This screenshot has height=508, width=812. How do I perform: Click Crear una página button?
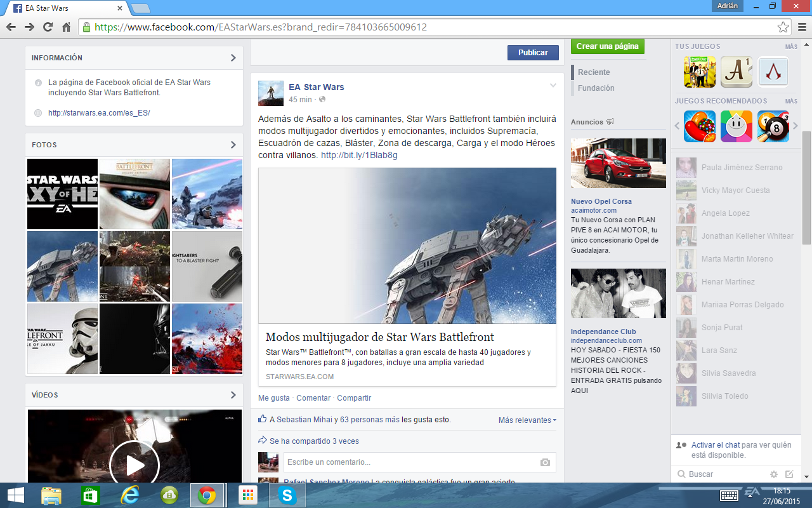tap(608, 46)
